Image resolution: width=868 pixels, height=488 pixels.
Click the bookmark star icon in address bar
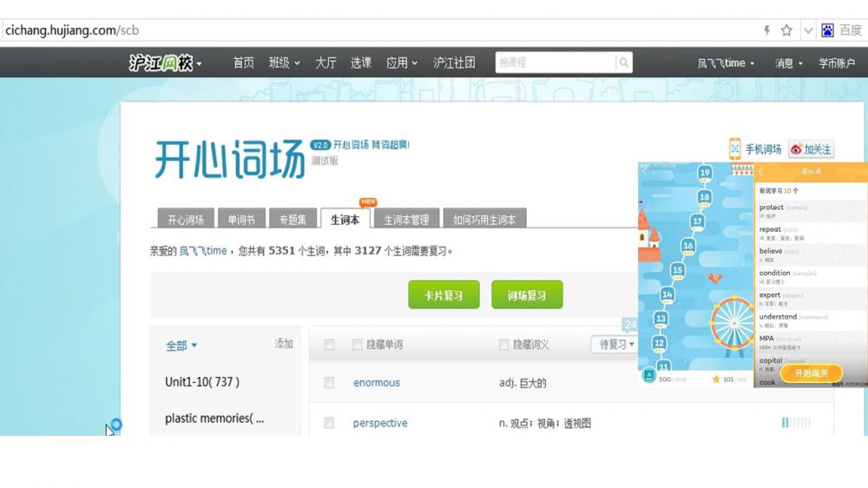786,30
